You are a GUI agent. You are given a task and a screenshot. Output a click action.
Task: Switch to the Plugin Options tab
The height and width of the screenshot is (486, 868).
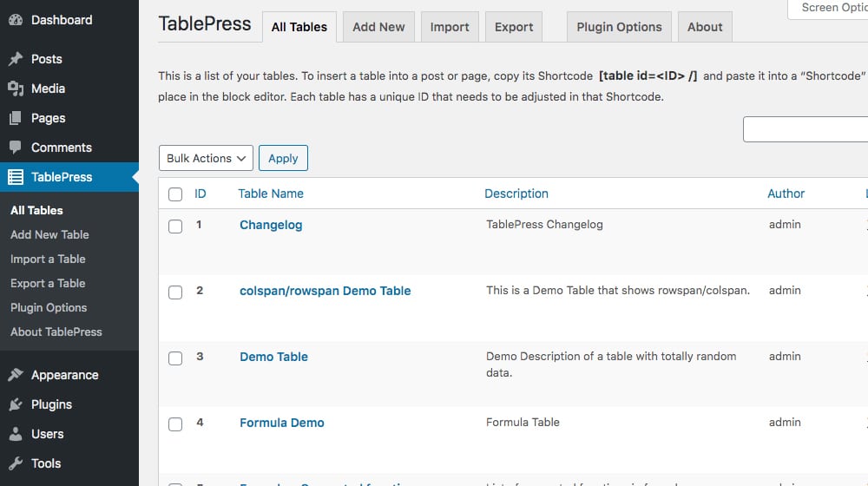619,27
